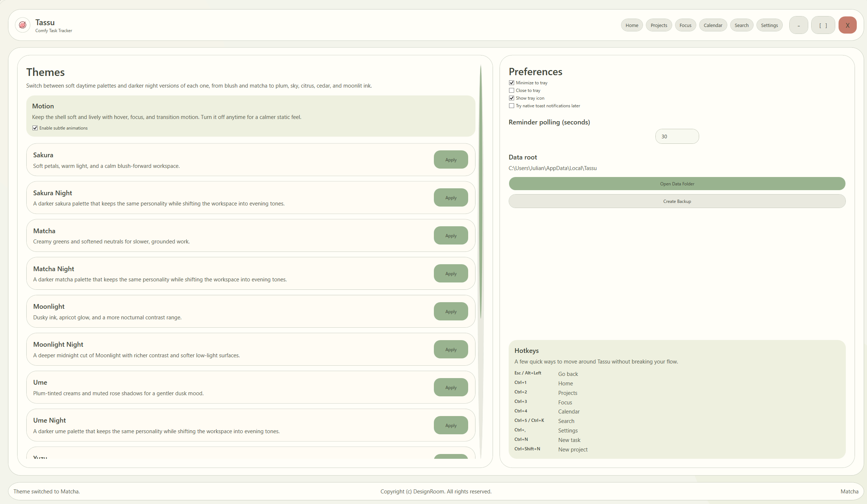Minimize window with the dash button
The height and width of the screenshot is (504, 867).
click(798, 25)
